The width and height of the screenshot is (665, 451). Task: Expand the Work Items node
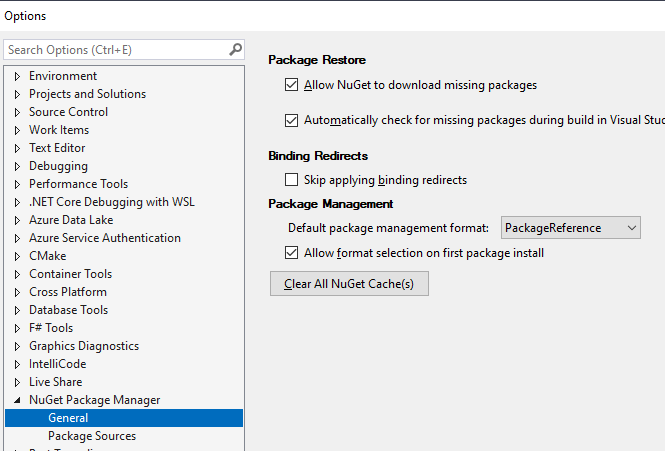(17, 130)
